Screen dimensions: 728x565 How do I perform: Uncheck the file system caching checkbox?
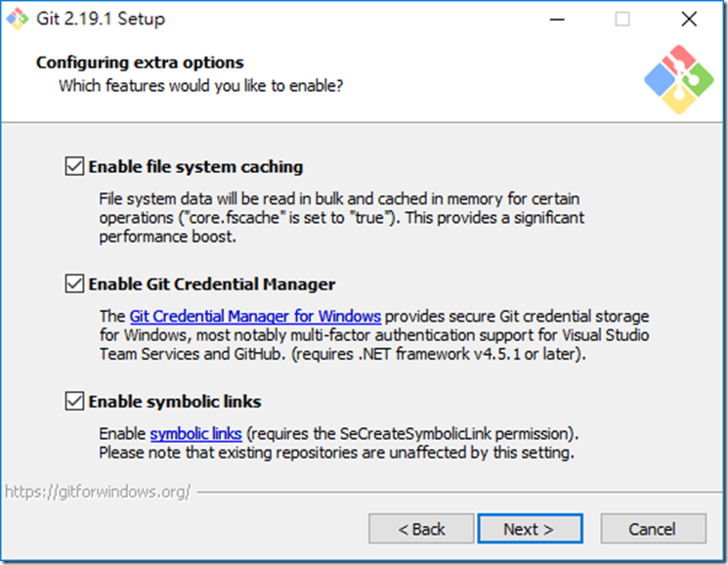[74, 166]
